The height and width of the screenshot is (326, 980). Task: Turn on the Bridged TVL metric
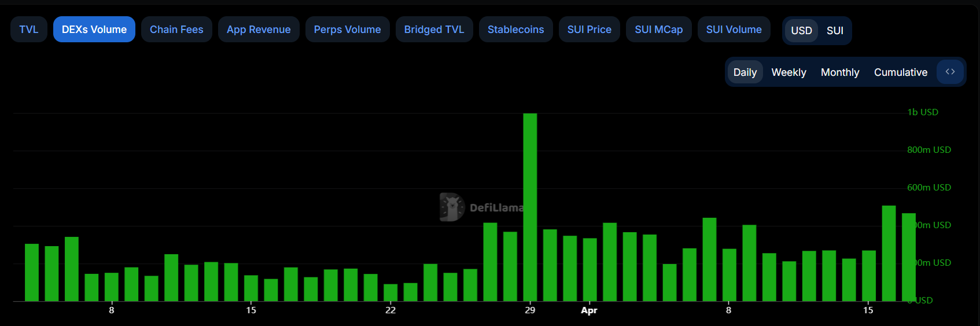[x=434, y=30]
